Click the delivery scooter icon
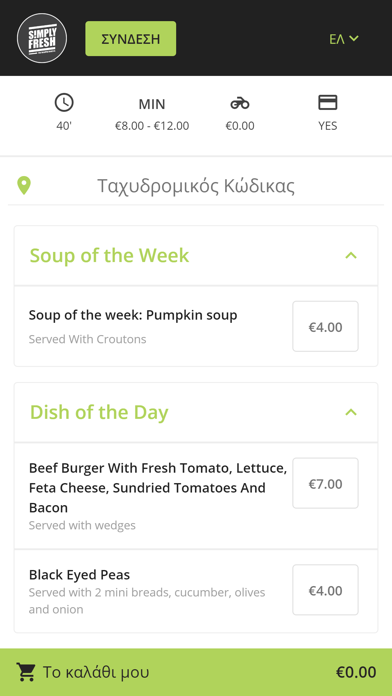Viewport: 392px width, 696px height. (x=240, y=104)
